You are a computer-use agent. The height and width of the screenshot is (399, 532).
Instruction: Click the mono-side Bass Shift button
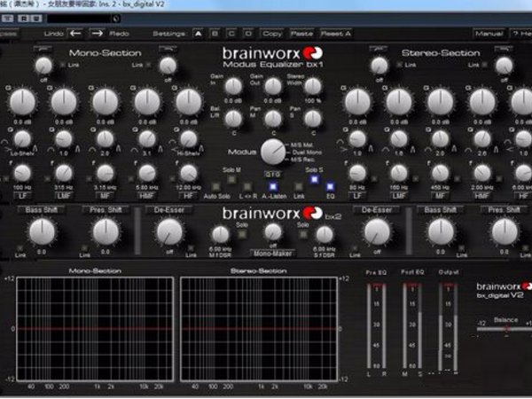click(x=42, y=210)
